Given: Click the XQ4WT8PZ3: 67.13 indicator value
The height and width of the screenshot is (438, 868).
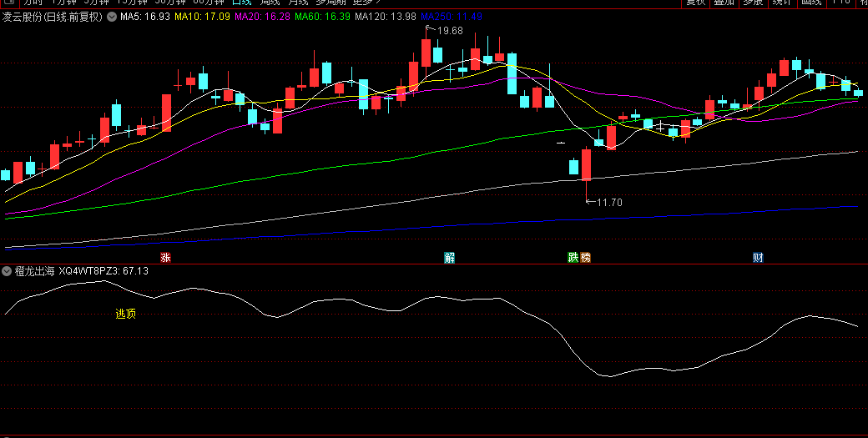Looking at the screenshot, I should pos(103,271).
